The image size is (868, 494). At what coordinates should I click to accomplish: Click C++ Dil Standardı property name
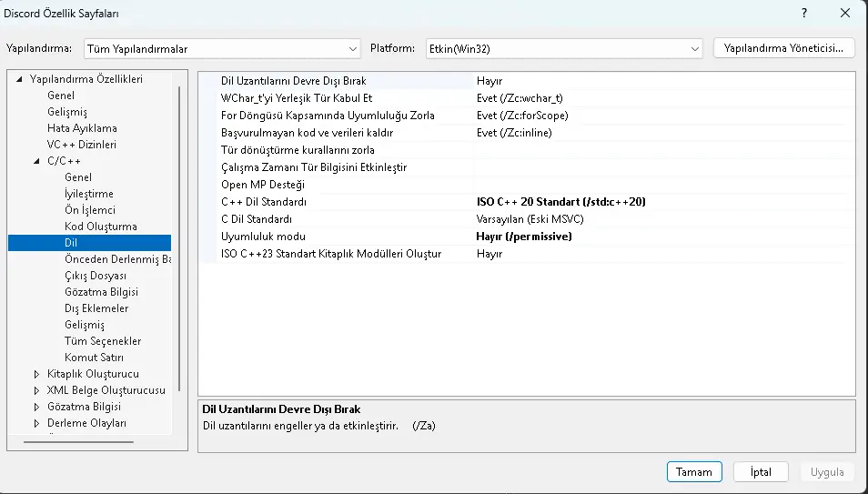264,202
